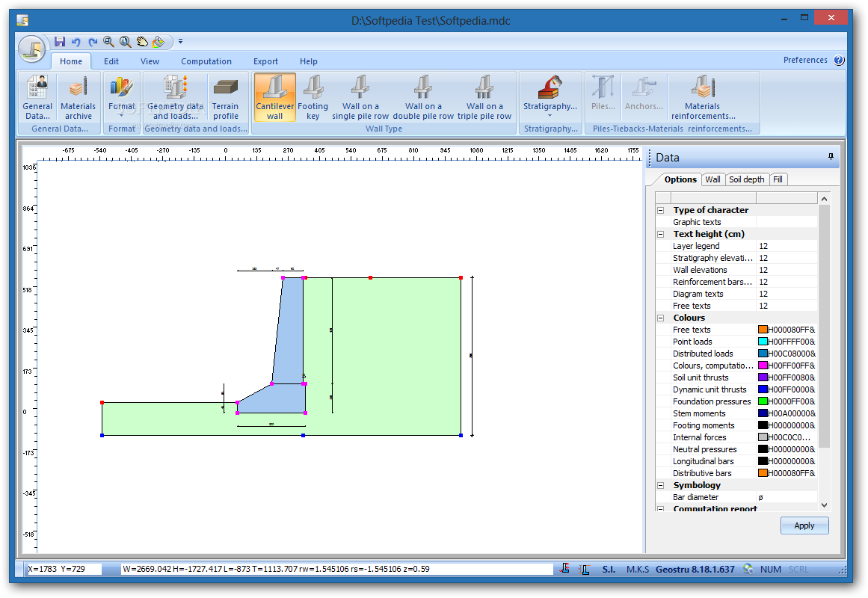Select the Options tab in Data panel
Image resolution: width=868 pixels, height=598 pixels.
pyautogui.click(x=680, y=179)
